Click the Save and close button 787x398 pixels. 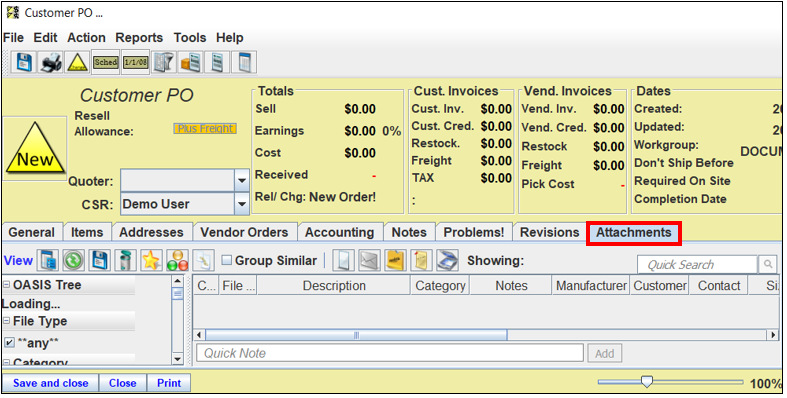(x=50, y=383)
